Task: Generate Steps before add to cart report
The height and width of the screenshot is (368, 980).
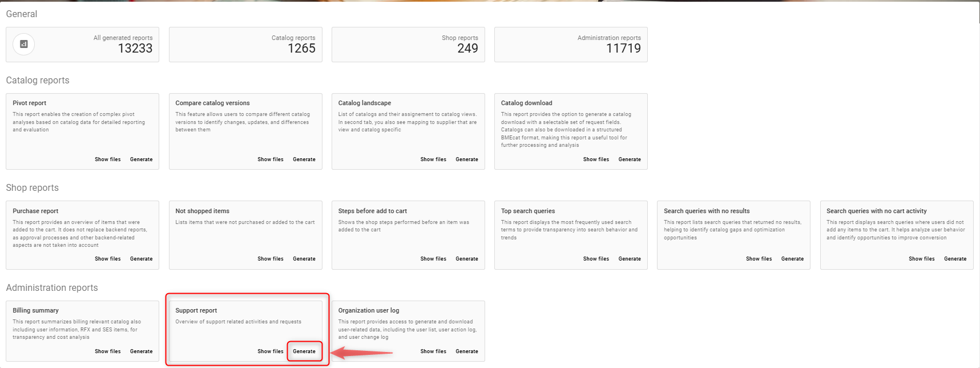Action: pyautogui.click(x=466, y=259)
